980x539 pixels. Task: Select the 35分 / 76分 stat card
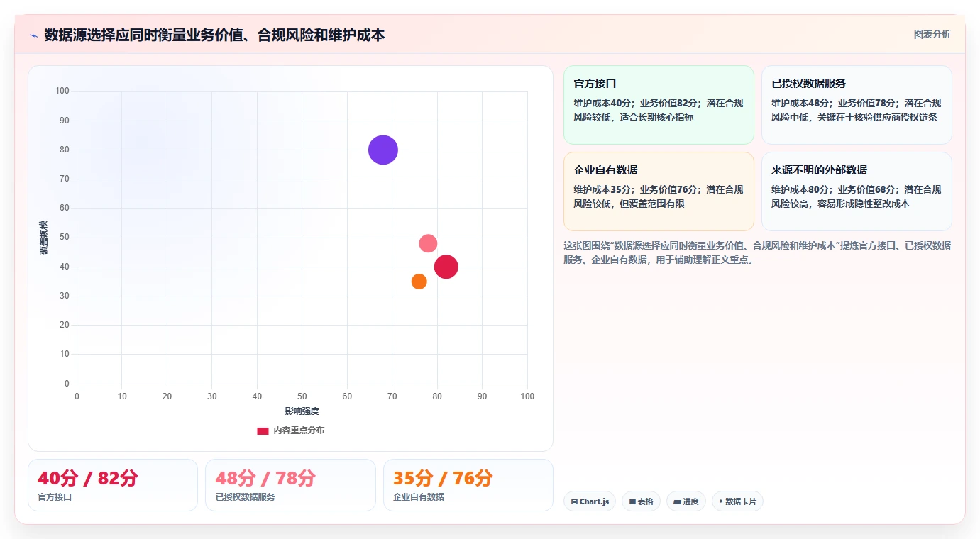tap(468, 485)
